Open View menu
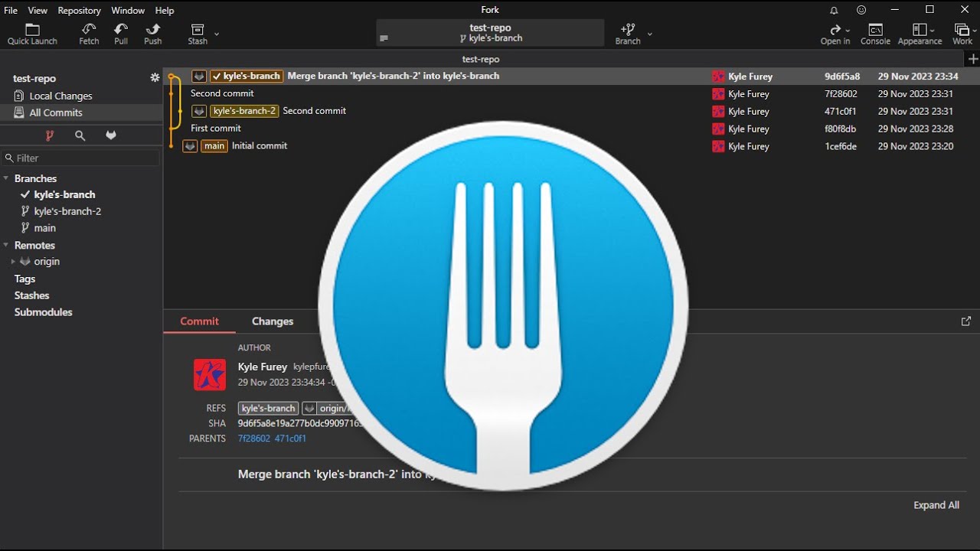This screenshot has width=980, height=551. 38,10
